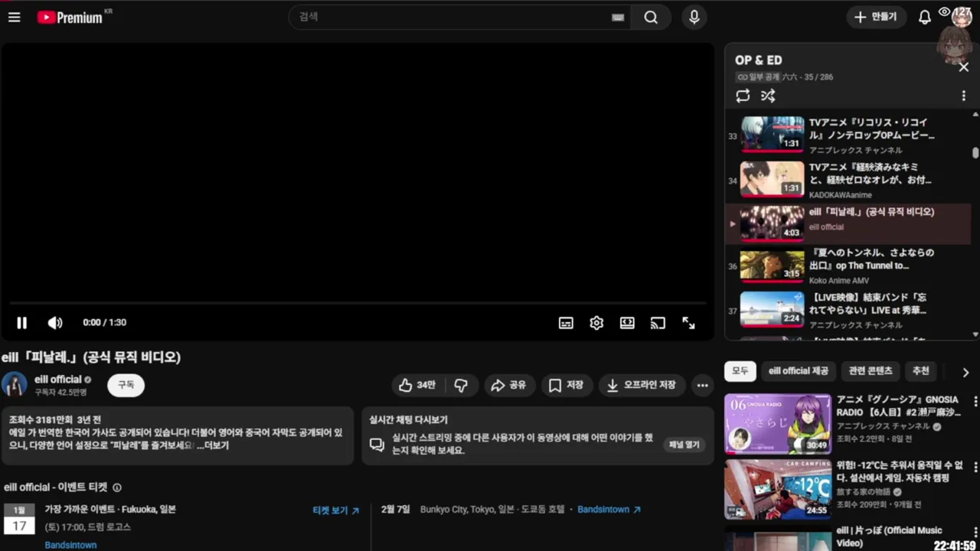
Task: Start voice search with microphone
Action: pos(694,17)
